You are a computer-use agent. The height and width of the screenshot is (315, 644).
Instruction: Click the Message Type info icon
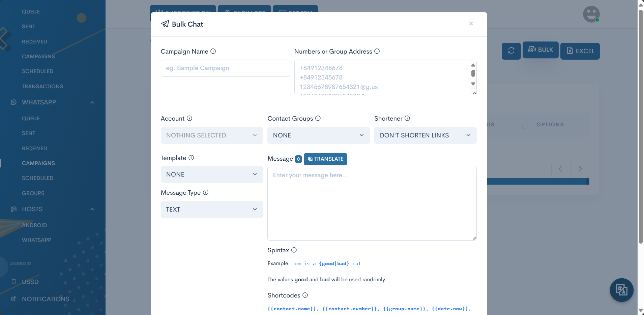coord(206,192)
